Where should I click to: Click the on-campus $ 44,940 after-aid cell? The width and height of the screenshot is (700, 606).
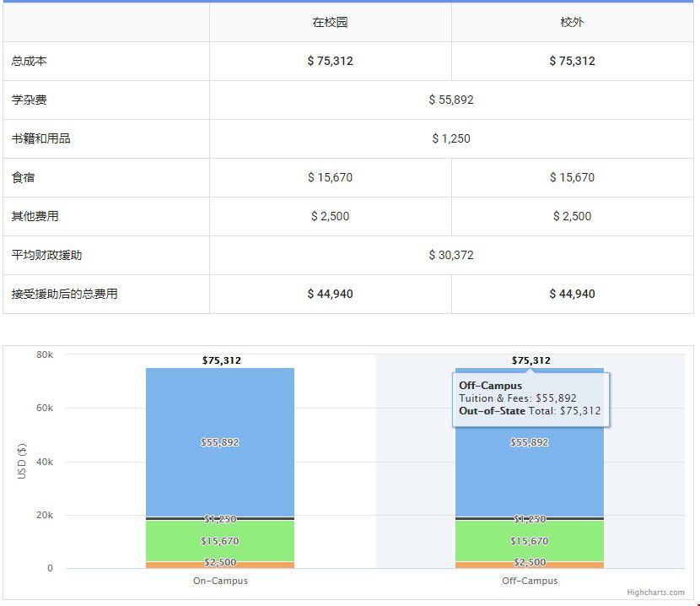point(330,294)
